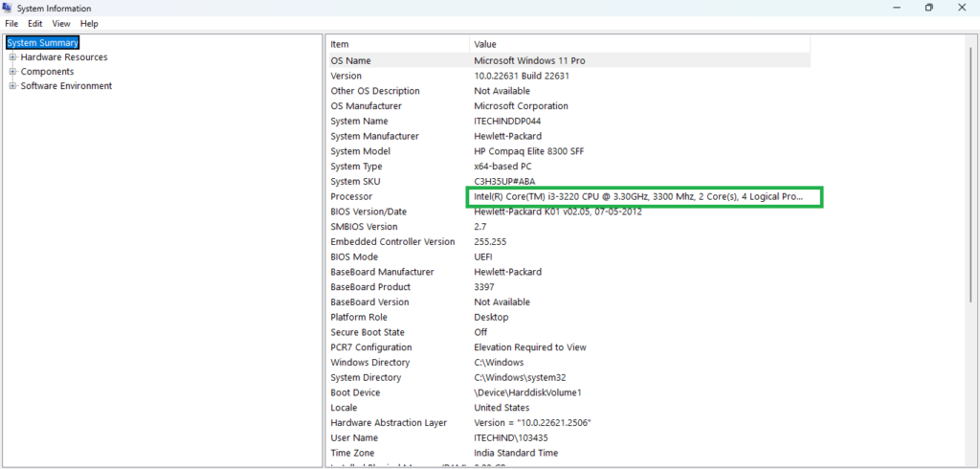Image resolution: width=980 pixels, height=469 pixels.
Task: Select the Version row label
Action: (x=345, y=76)
